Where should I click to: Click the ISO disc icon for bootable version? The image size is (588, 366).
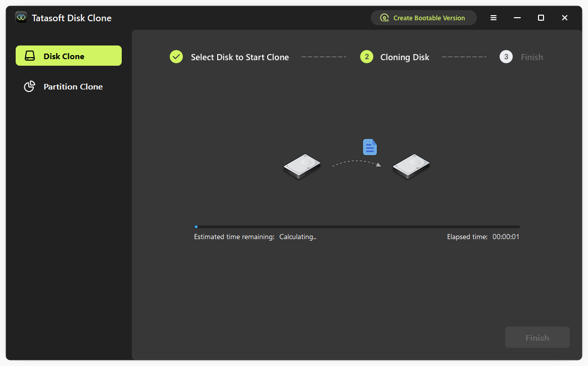[x=384, y=18]
